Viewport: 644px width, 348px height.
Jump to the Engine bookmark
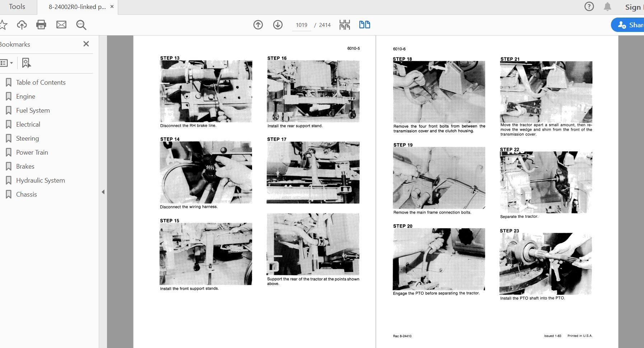(x=25, y=97)
